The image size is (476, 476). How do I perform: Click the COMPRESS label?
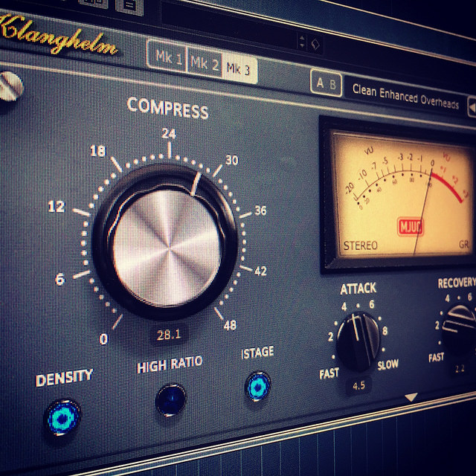pyautogui.click(x=167, y=108)
